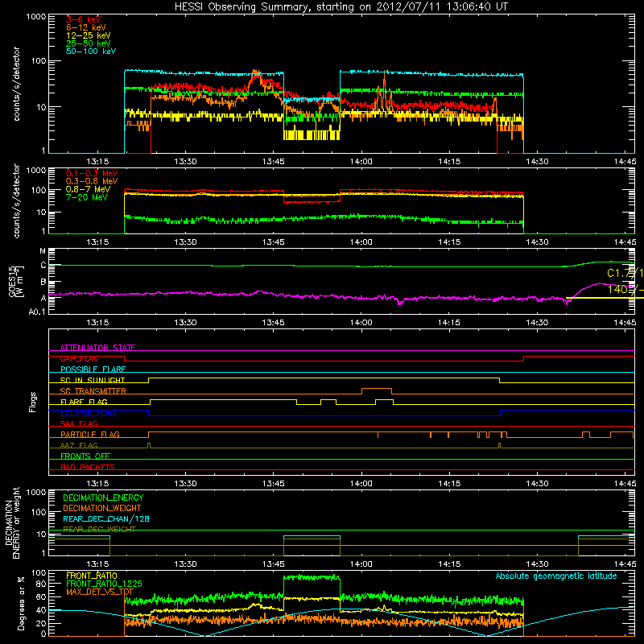Select the ECLIPSE_FLAG label
644x644 pixels.
(x=88, y=413)
